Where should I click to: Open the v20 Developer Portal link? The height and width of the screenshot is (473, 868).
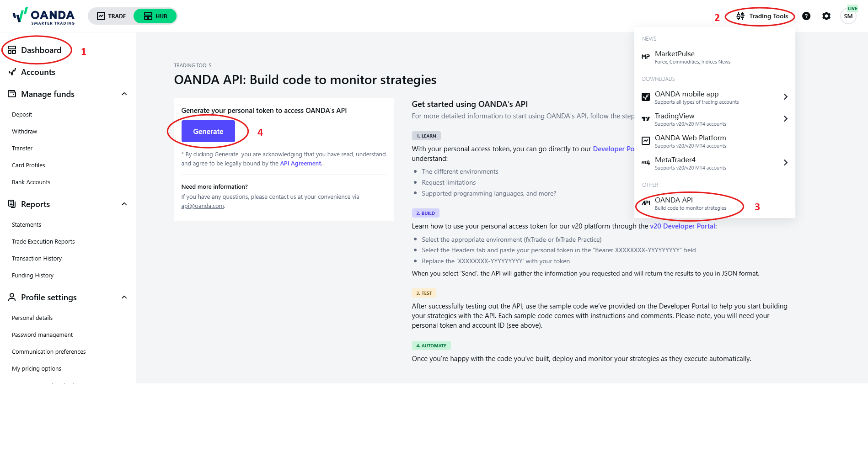pos(682,226)
